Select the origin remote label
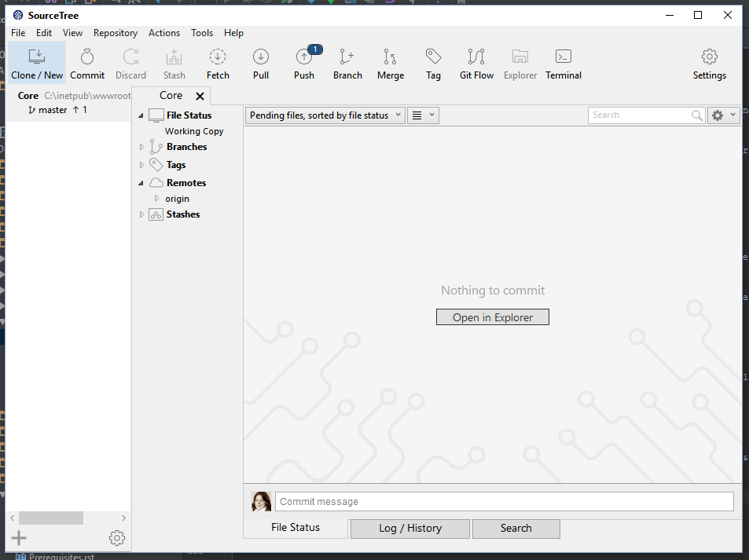The image size is (749, 560). [x=177, y=199]
